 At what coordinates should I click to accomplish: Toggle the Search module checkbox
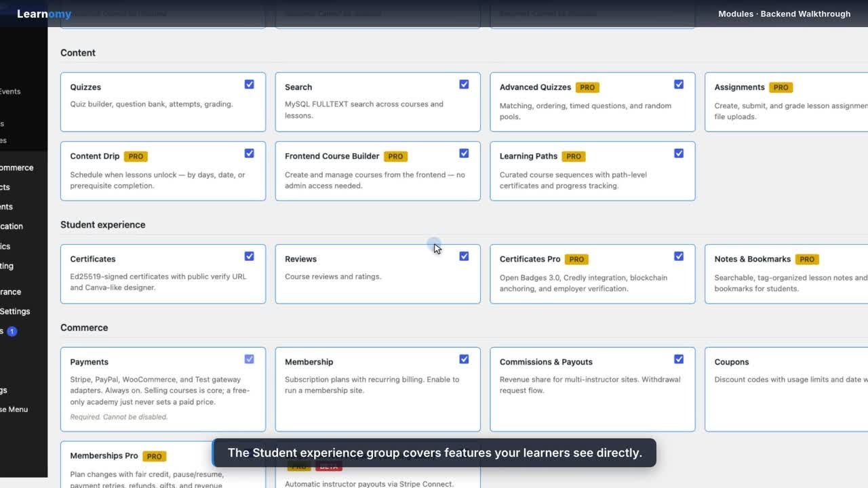[x=464, y=85]
